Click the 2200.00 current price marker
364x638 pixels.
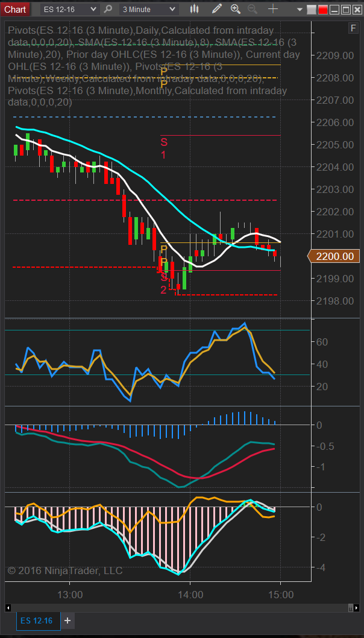click(x=333, y=256)
